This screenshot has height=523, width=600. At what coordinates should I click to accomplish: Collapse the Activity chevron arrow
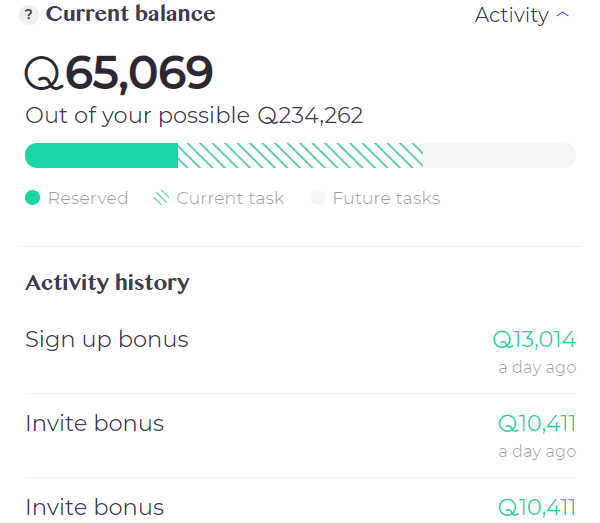(562, 15)
